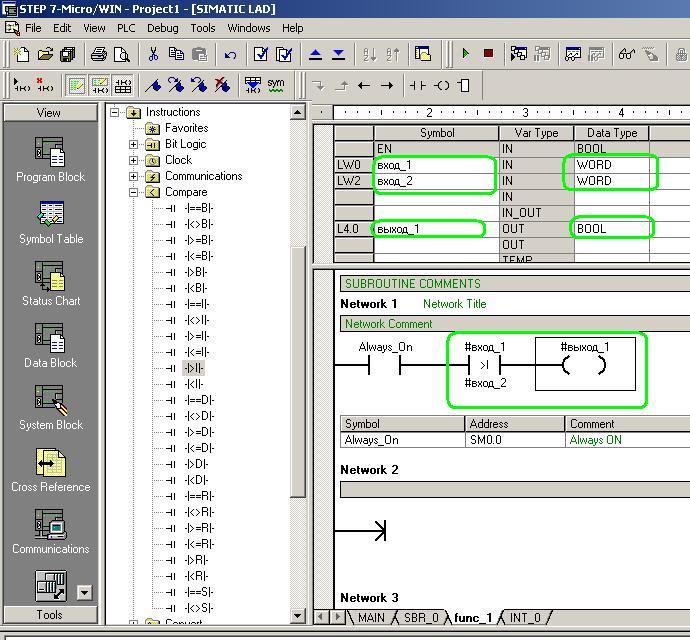Click the SUBROUTINE COMMENTS field
The width and height of the screenshot is (690, 640).
tap(515, 283)
